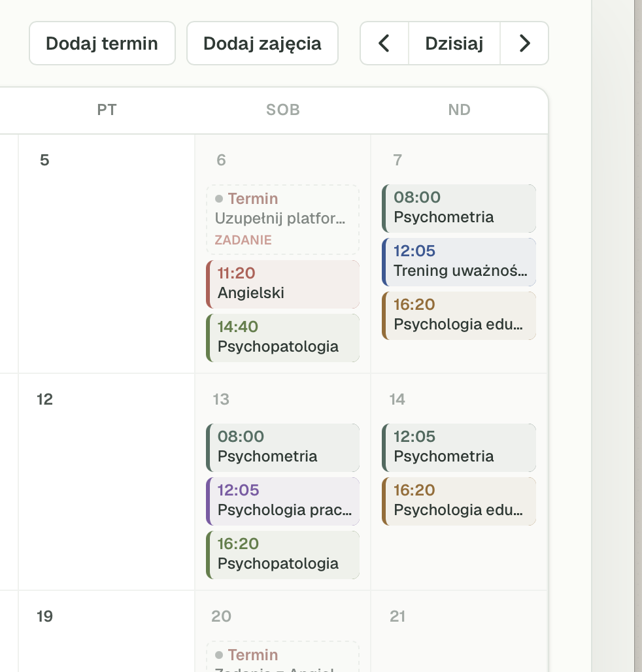Select the 12:05 Psychologia prac event

coord(283,501)
